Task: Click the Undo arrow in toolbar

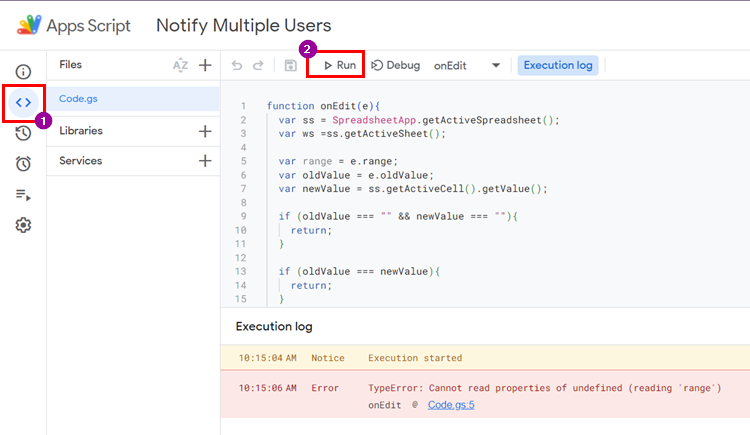Action: 237,65
